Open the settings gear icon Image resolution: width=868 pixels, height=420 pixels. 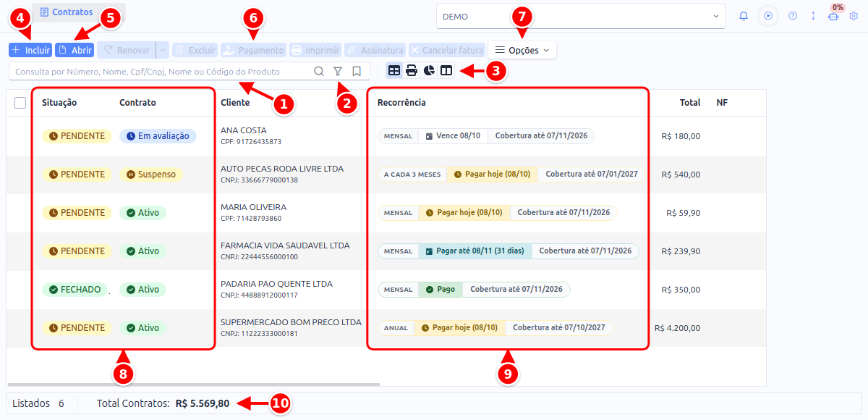coord(854,15)
